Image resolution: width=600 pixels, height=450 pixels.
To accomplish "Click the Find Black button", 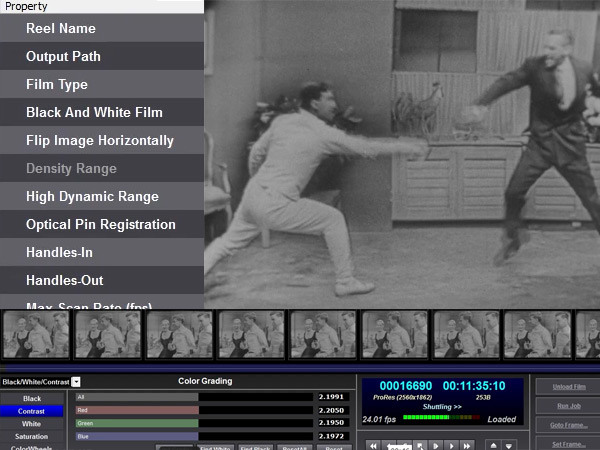I will [x=256, y=447].
